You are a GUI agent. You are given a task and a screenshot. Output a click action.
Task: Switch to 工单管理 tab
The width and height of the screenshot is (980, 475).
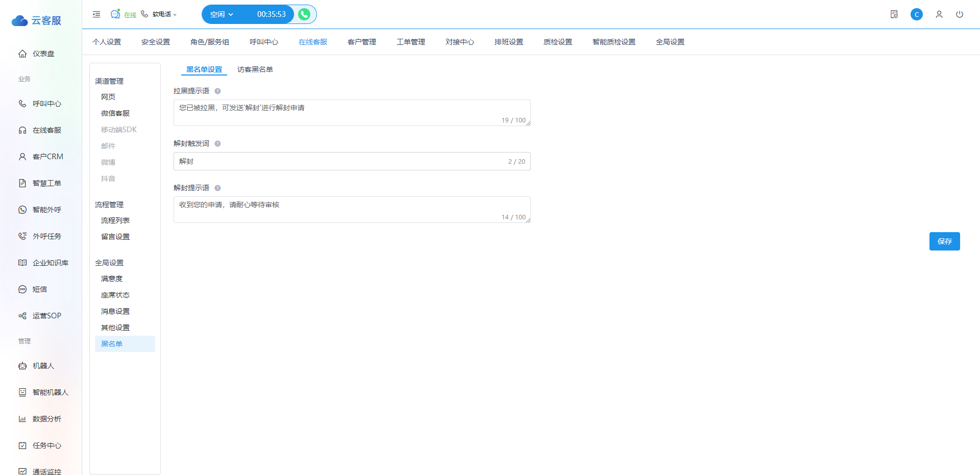click(411, 42)
